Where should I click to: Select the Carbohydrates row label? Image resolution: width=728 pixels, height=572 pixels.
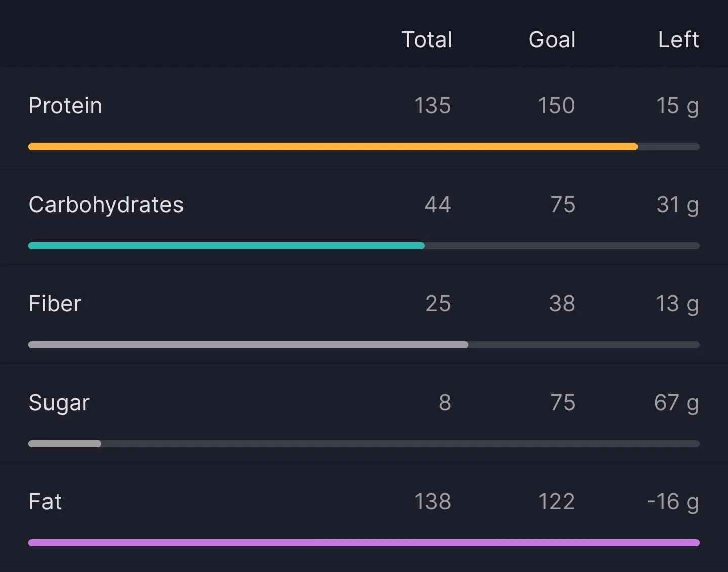[x=106, y=205]
